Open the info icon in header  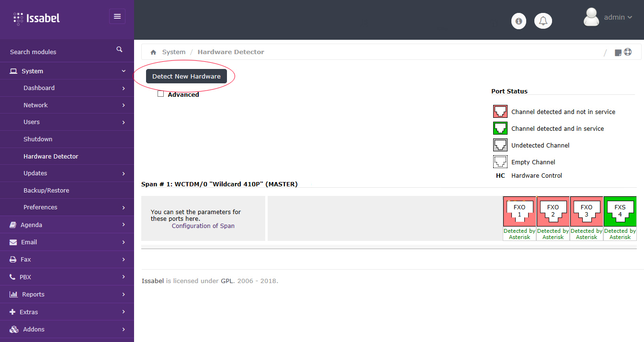(519, 21)
